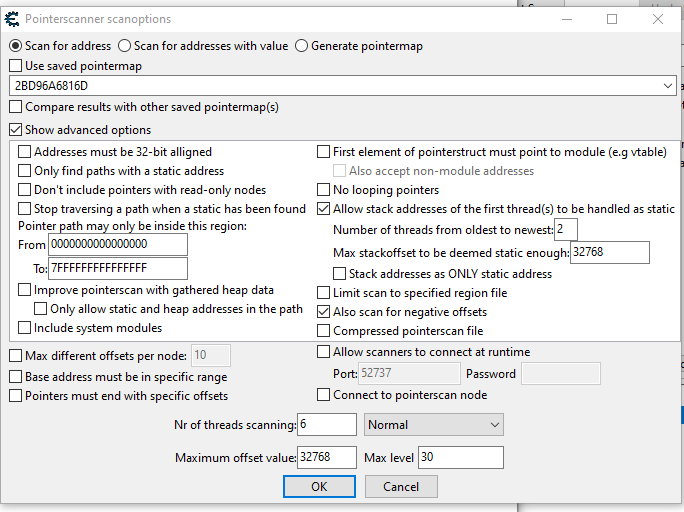The height and width of the screenshot is (512, 684).
Task: Click the From region address field
Action: point(117,244)
